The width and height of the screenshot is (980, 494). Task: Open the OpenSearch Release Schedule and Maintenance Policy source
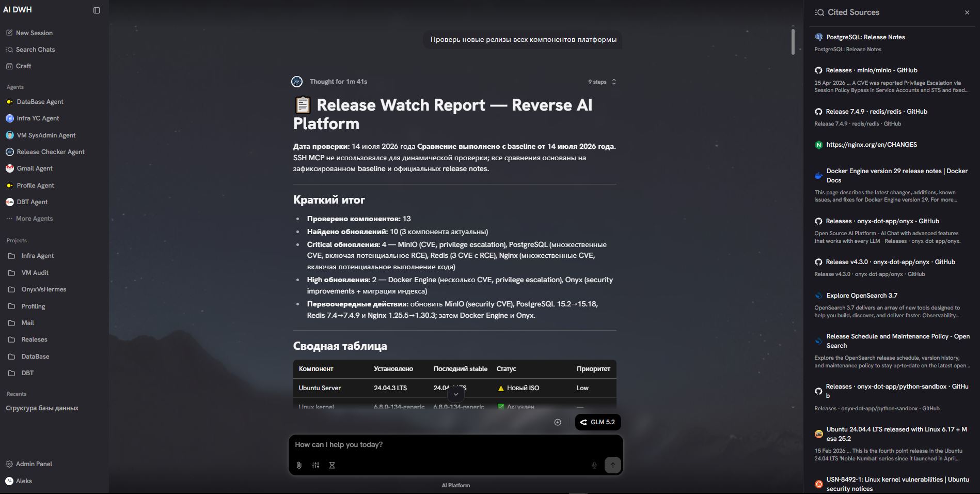(x=898, y=341)
